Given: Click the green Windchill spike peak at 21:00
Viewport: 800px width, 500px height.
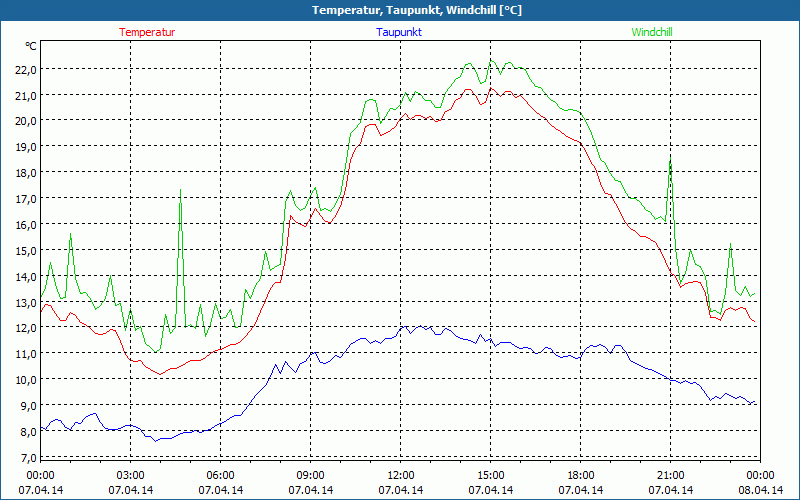Looking at the screenshot, I should click(670, 158).
